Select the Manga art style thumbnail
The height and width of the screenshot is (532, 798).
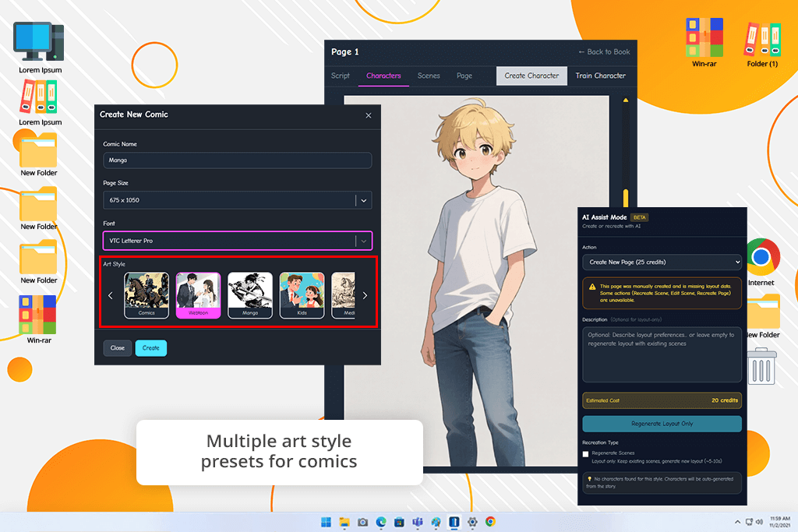(250, 295)
